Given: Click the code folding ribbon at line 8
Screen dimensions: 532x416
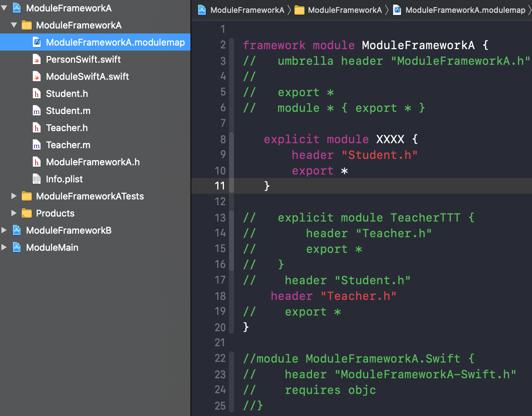Looking at the screenshot, I should (231, 139).
